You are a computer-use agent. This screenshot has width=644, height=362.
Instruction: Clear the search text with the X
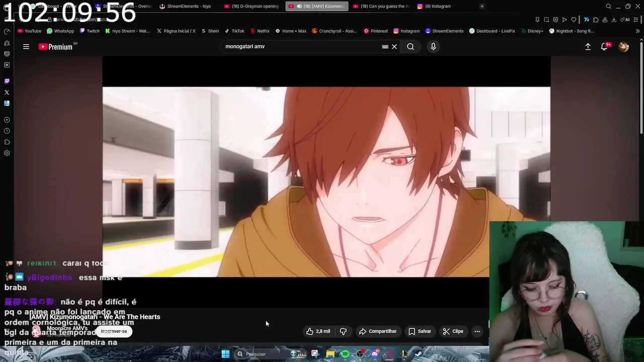coord(394,47)
